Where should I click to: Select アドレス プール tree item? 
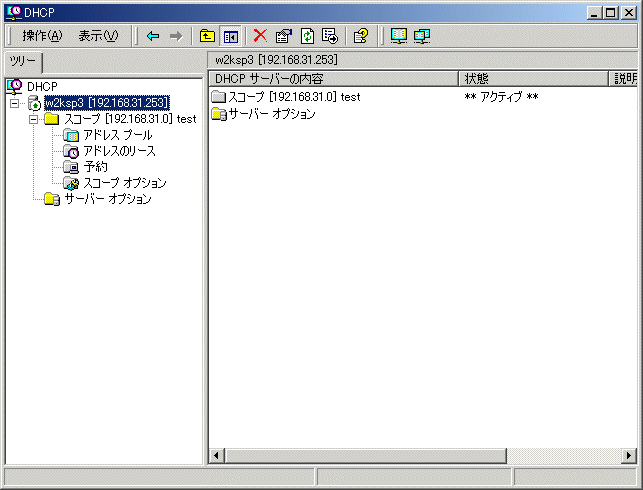pyautogui.click(x=118, y=135)
